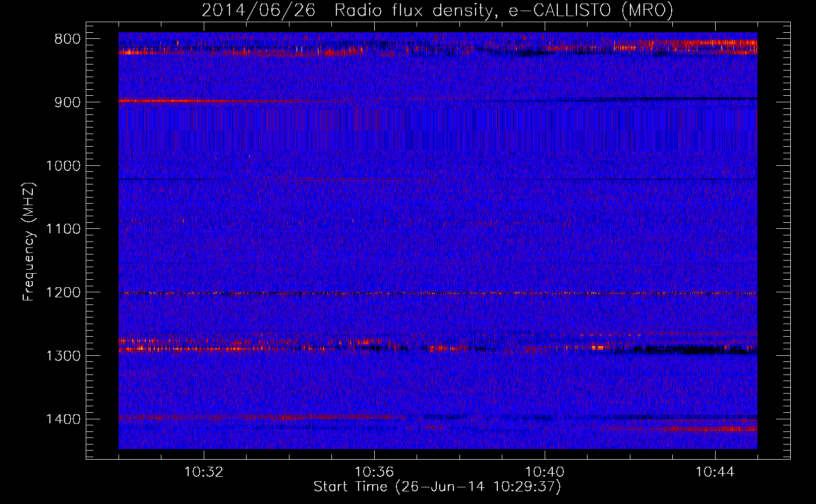The image size is (816, 504).
Task: Click the 1100 frequency tick label
Action: pyautogui.click(x=63, y=229)
